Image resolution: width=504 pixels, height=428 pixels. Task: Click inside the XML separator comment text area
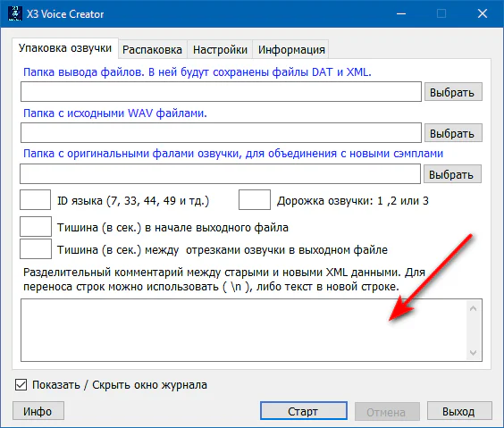tap(244, 330)
